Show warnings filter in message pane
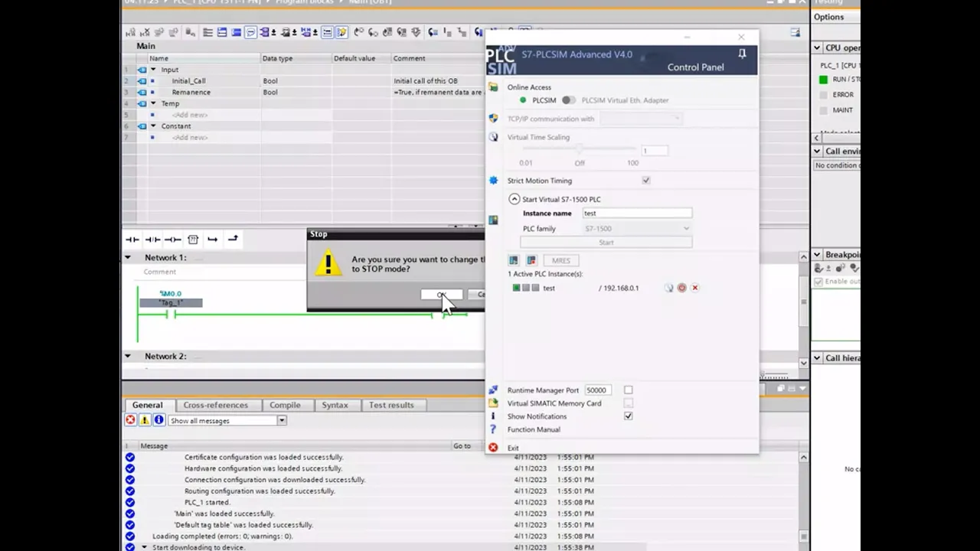980x551 pixels. 145,420
